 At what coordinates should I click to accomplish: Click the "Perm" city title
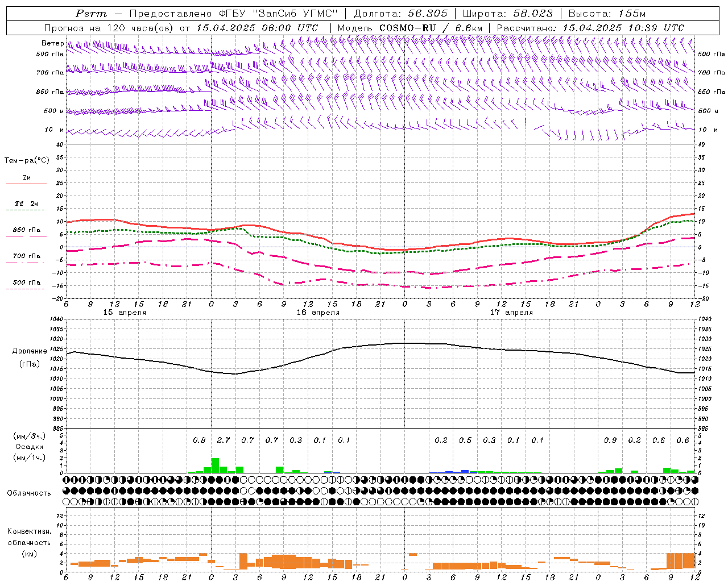click(x=91, y=14)
